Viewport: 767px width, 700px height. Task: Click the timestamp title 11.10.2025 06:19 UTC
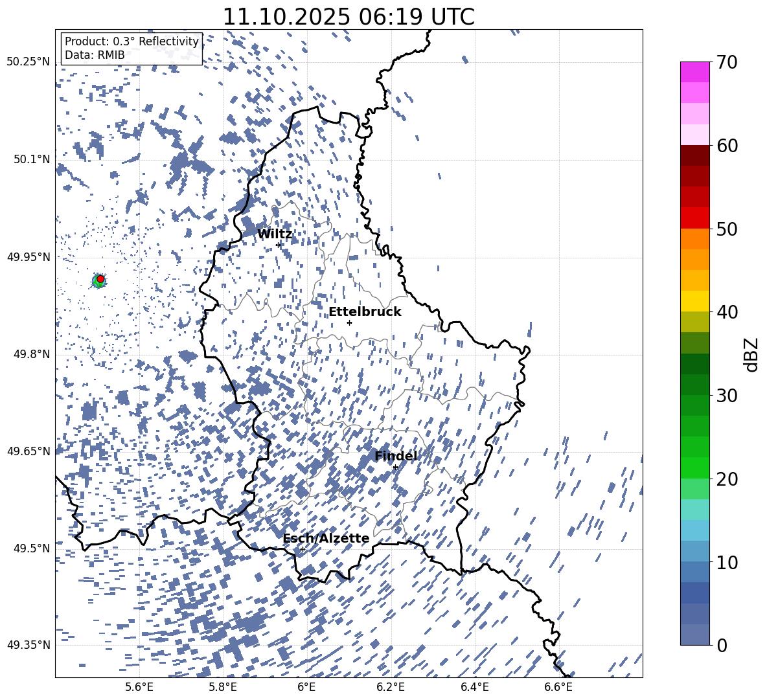click(349, 17)
